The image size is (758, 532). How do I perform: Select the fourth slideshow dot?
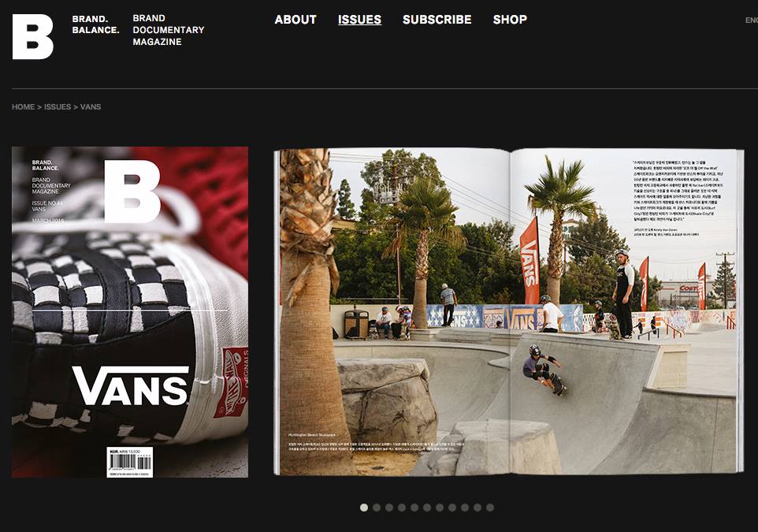point(402,508)
